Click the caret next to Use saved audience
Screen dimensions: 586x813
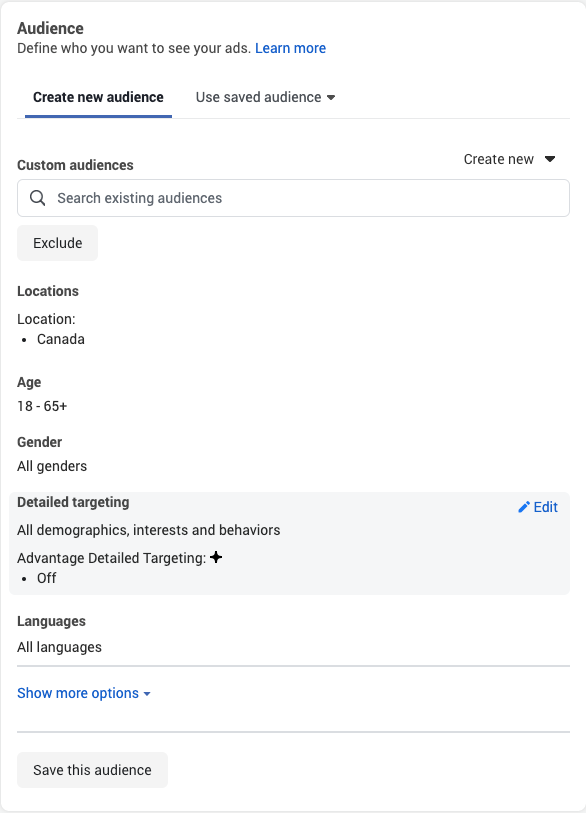pyautogui.click(x=331, y=97)
